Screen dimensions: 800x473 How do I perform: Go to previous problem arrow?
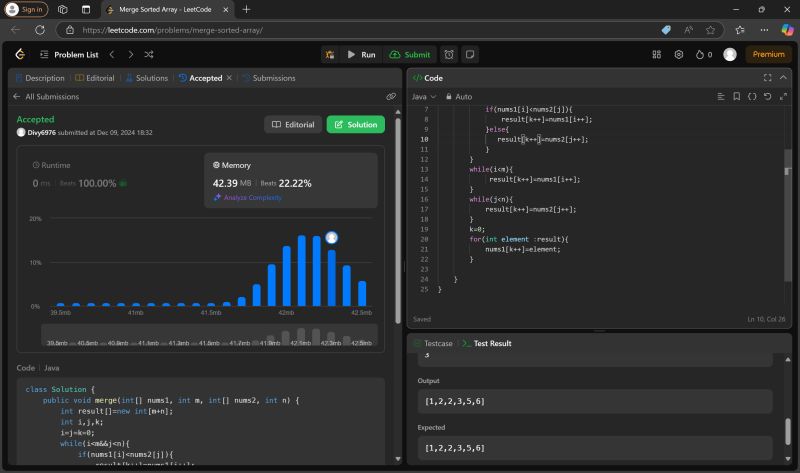coord(112,54)
